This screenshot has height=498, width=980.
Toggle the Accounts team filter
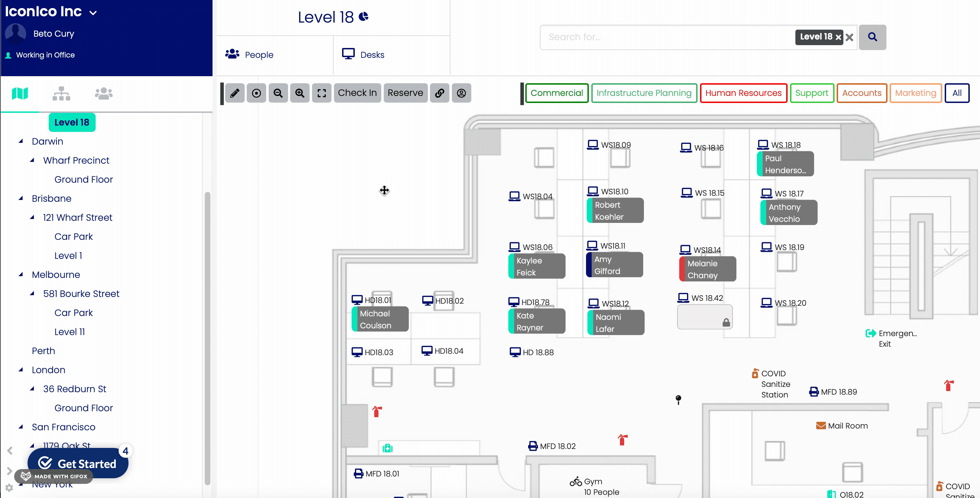[x=862, y=93]
